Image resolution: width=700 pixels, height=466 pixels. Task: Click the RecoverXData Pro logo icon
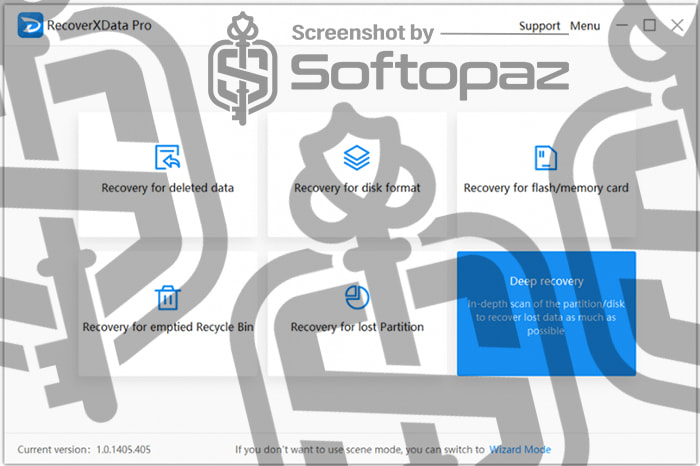[x=30, y=25]
